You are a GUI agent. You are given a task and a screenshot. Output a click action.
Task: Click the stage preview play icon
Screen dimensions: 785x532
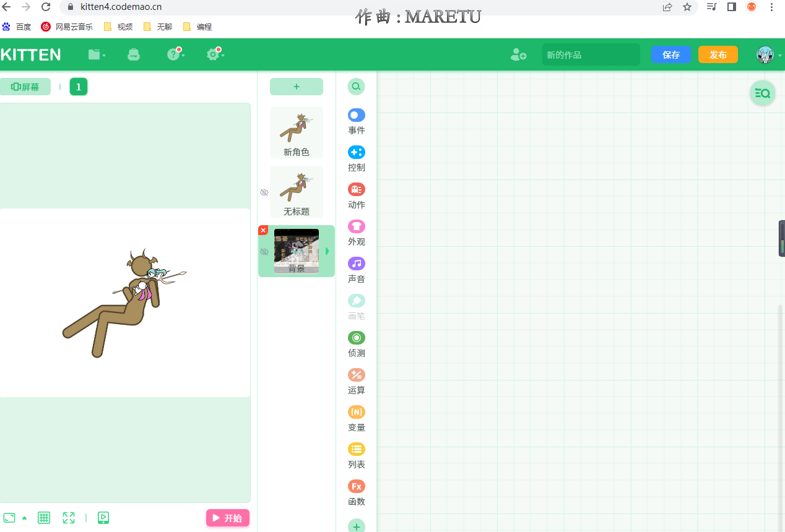(103, 518)
